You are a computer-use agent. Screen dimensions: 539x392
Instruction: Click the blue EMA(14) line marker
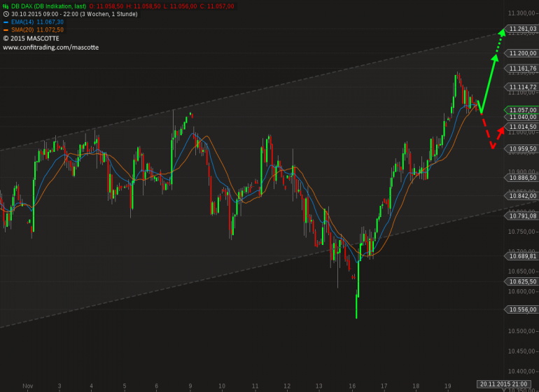(x=6, y=22)
